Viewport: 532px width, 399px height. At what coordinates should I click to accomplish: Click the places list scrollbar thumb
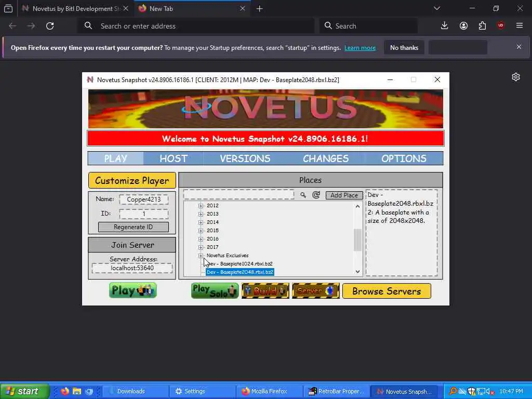357,240
